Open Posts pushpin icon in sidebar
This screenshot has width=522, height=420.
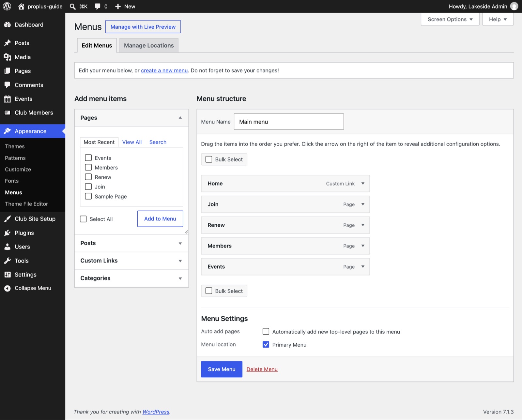click(8, 43)
